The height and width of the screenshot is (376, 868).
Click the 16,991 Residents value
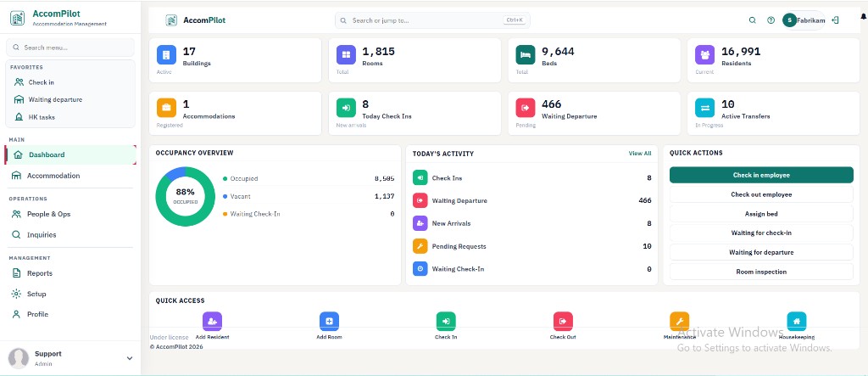741,52
